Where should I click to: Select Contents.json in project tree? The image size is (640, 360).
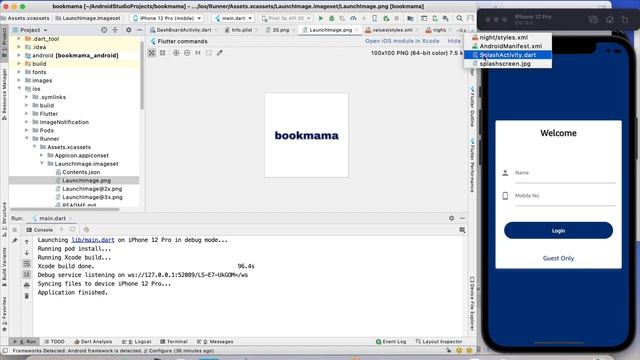click(81, 172)
